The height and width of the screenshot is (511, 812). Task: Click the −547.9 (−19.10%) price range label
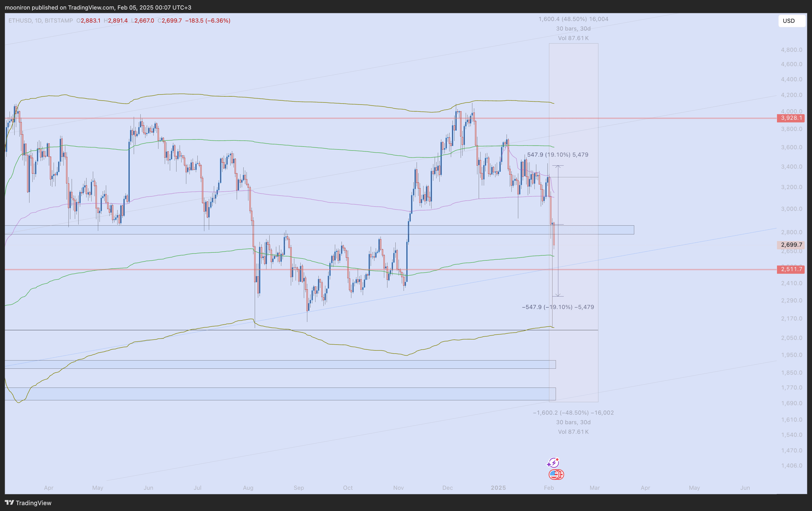point(558,307)
